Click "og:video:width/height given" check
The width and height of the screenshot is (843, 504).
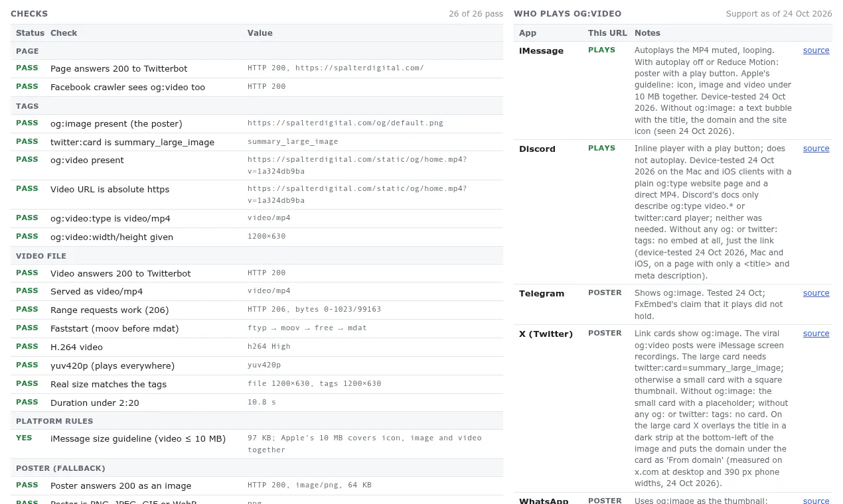(x=112, y=237)
